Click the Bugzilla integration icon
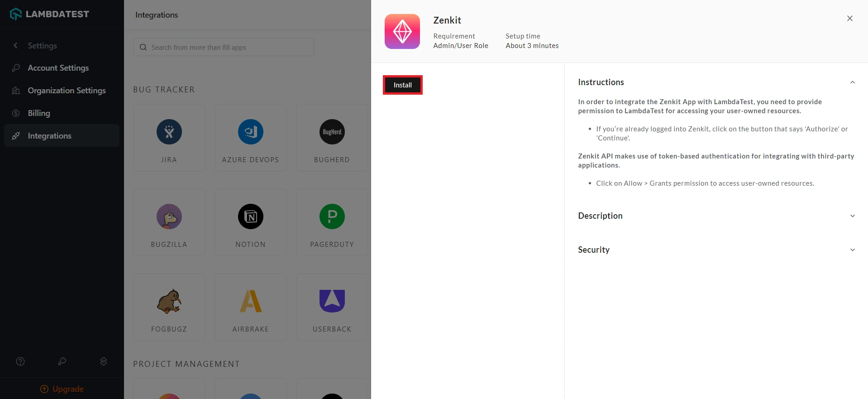Viewport: 868px width, 399px height. 169,216
